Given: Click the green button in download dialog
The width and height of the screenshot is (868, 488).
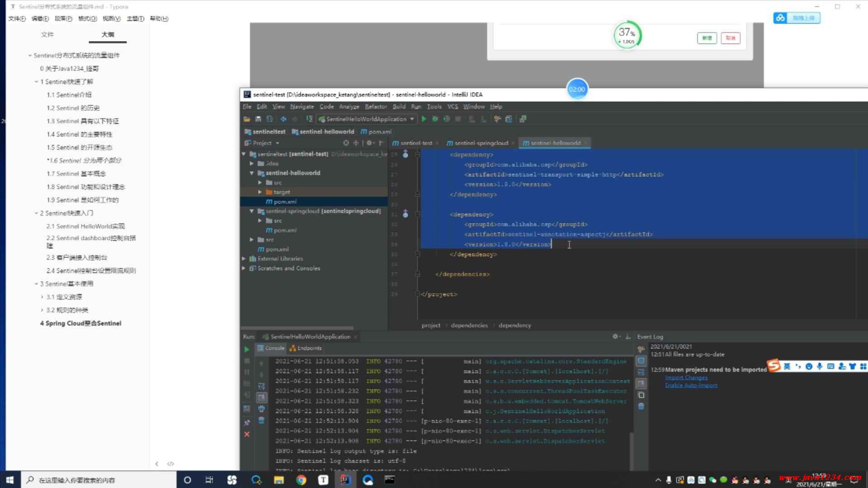Looking at the screenshot, I should 707,38.
